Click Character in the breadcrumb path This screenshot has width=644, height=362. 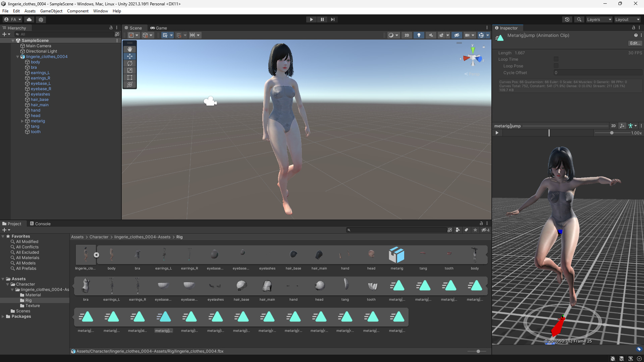(99, 237)
